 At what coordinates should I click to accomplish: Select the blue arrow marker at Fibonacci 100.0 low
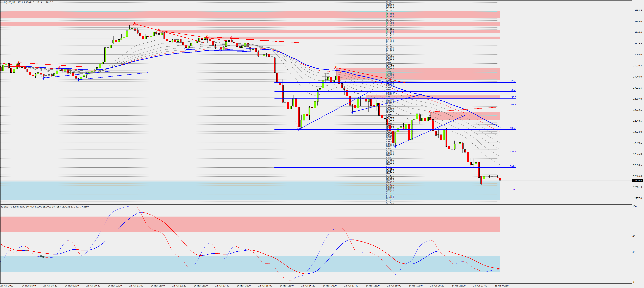pos(299,129)
